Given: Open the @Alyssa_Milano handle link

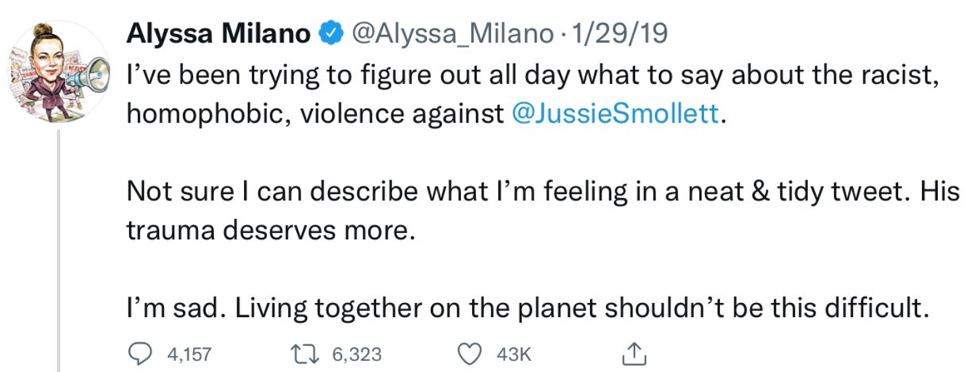Looking at the screenshot, I should [452, 34].
